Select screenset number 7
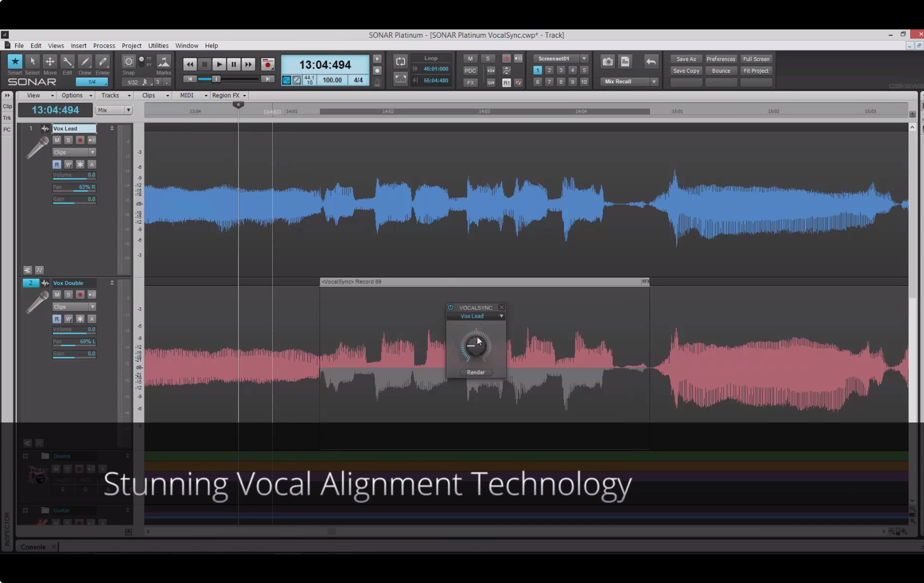 click(549, 82)
